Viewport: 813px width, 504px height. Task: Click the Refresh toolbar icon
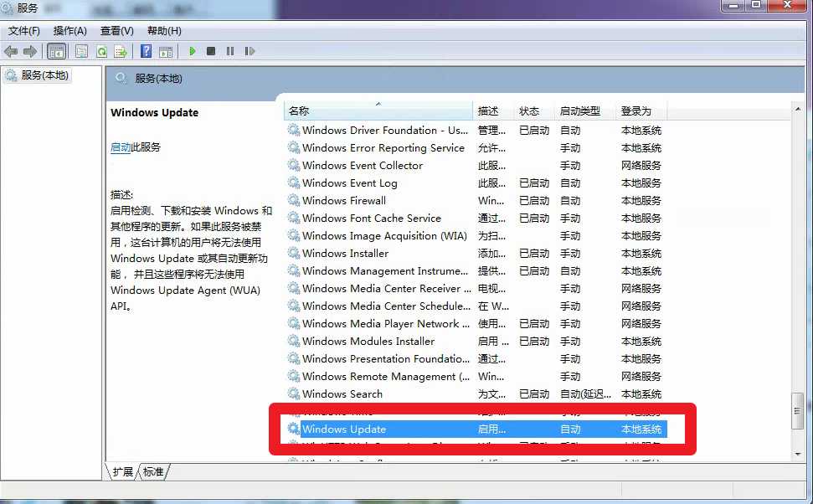101,51
